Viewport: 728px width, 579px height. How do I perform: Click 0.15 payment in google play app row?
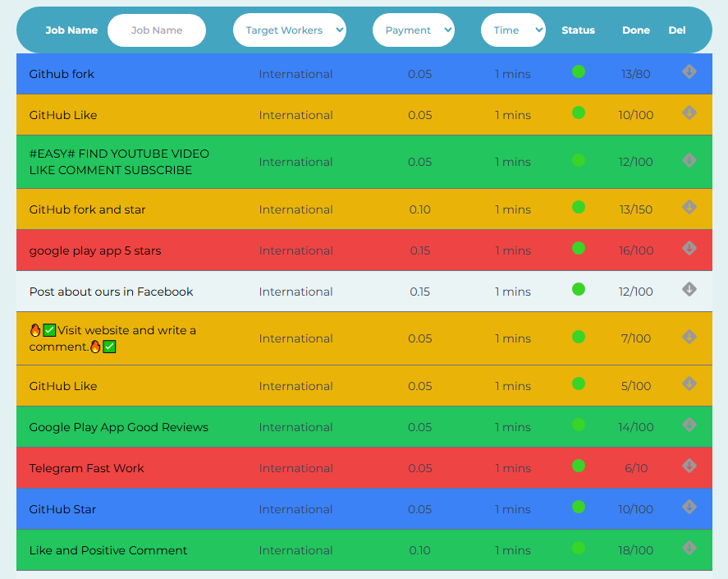tap(419, 251)
